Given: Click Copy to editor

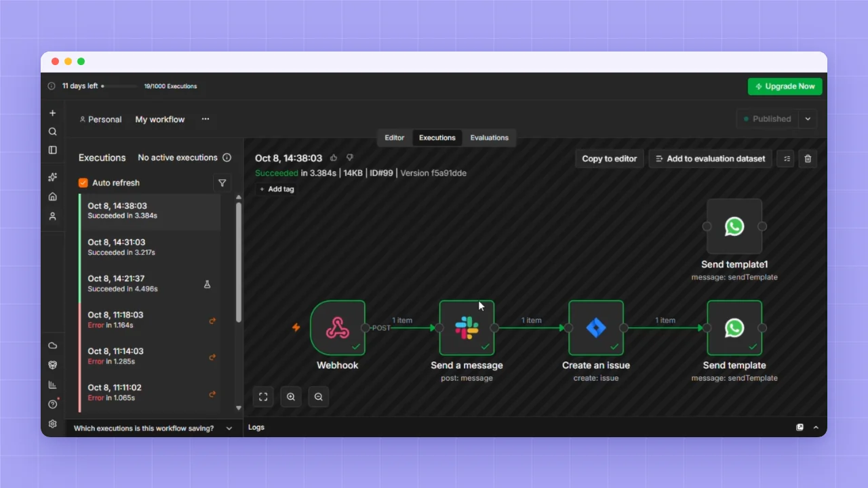Looking at the screenshot, I should [x=610, y=159].
